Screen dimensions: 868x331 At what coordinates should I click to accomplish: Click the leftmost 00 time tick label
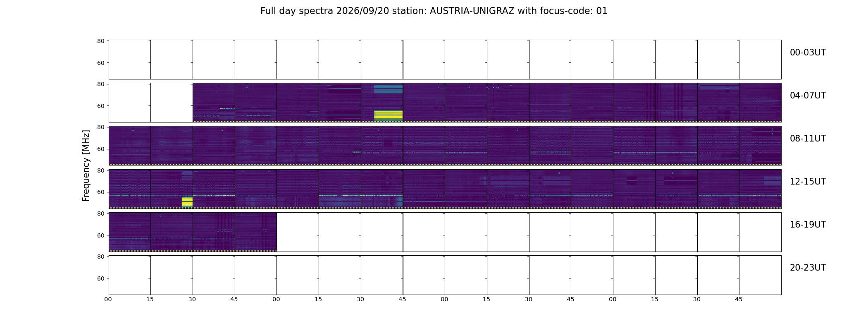tap(108, 299)
